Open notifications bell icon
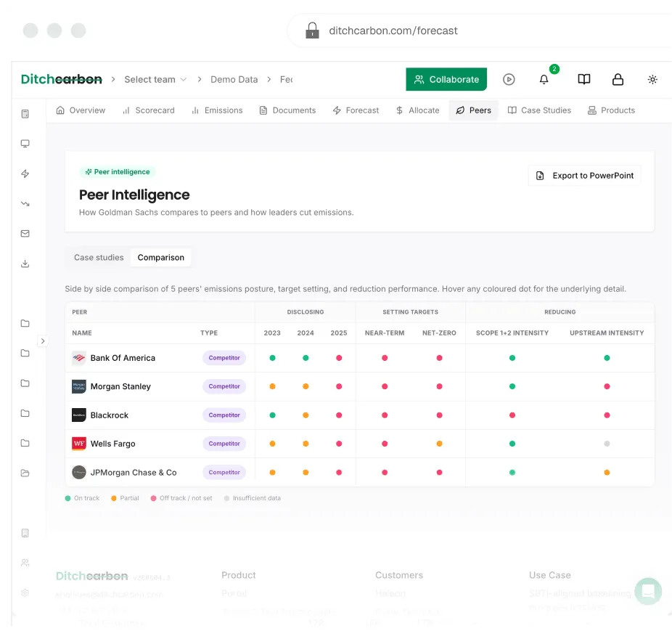The height and width of the screenshot is (631, 672). click(x=544, y=79)
